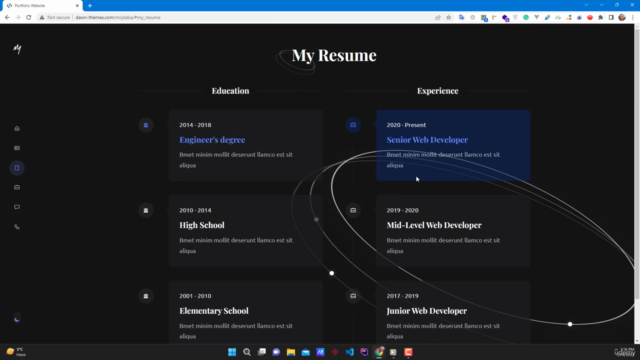This screenshot has width=640, height=360.
Task: Click the 2020 - Present date text
Action: pyautogui.click(x=406, y=125)
